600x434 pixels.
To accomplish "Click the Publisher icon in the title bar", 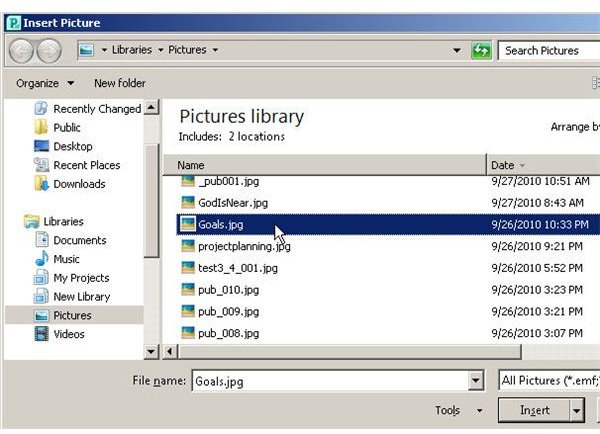I will coord(14,23).
